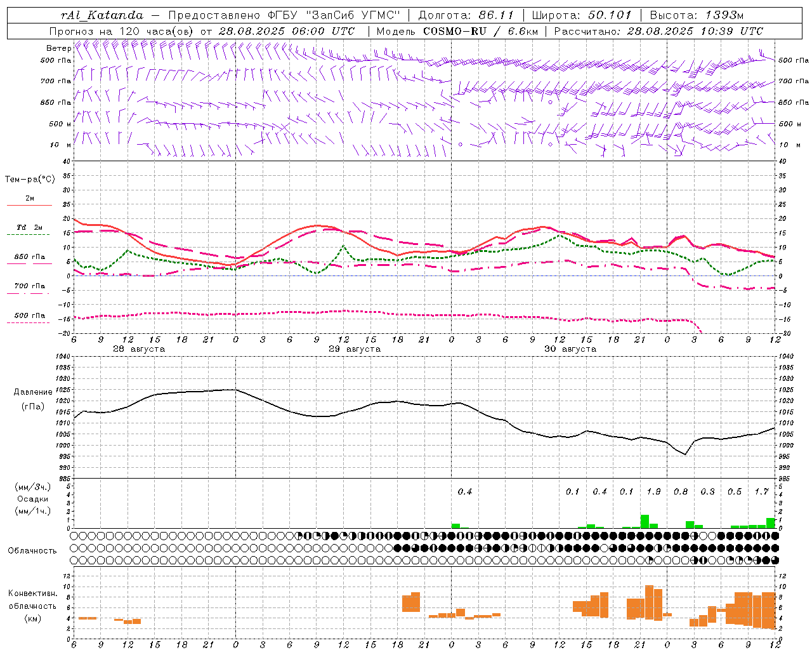Click the 28 августа date label
812x650 pixels.
(x=139, y=349)
